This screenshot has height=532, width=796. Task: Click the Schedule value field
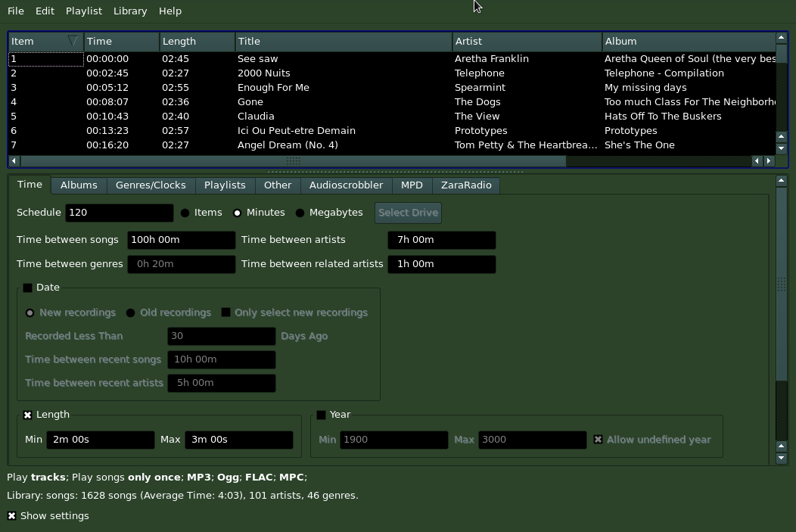click(x=120, y=213)
